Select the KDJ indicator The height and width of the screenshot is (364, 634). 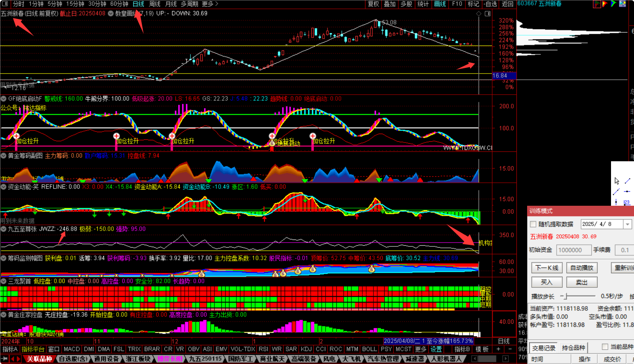point(306,349)
